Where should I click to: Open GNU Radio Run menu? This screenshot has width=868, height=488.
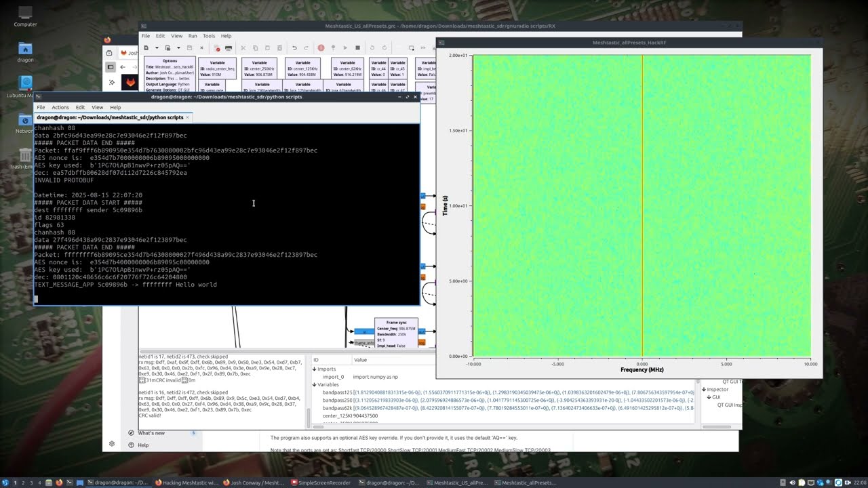point(193,36)
